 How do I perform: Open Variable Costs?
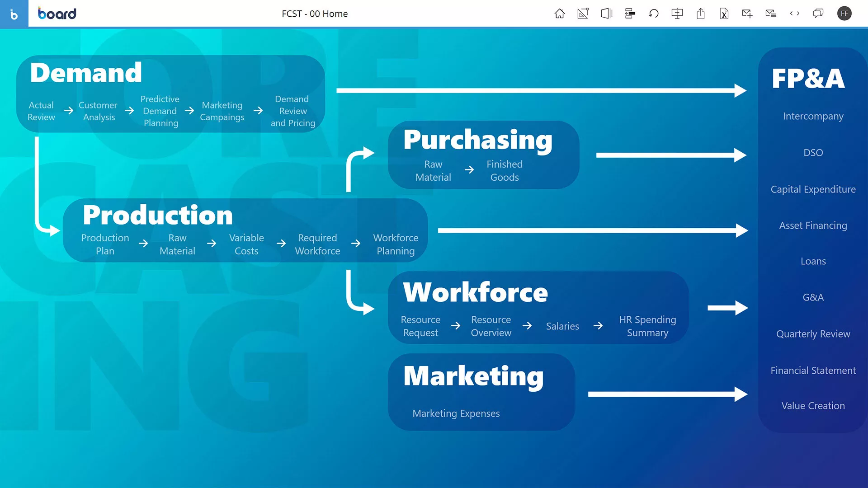pos(246,244)
